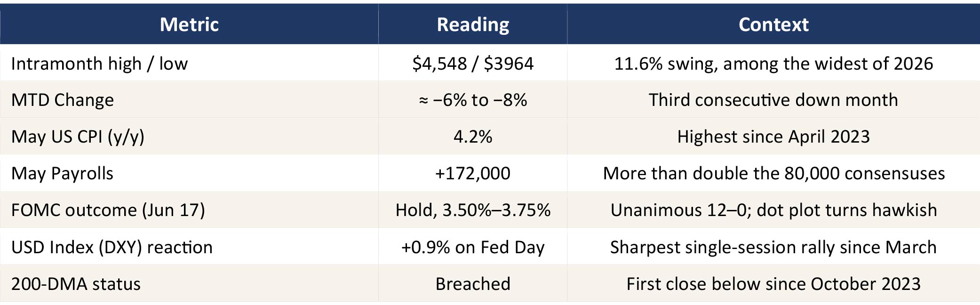Click the Metric column header
980x305 pixels.
(x=189, y=24)
